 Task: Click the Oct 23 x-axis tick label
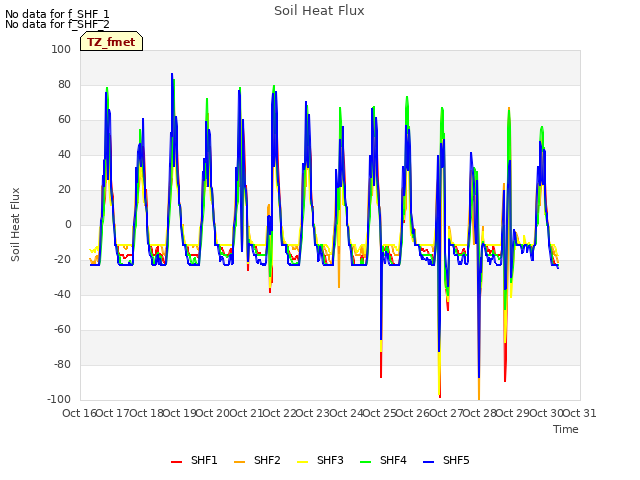[313, 413]
